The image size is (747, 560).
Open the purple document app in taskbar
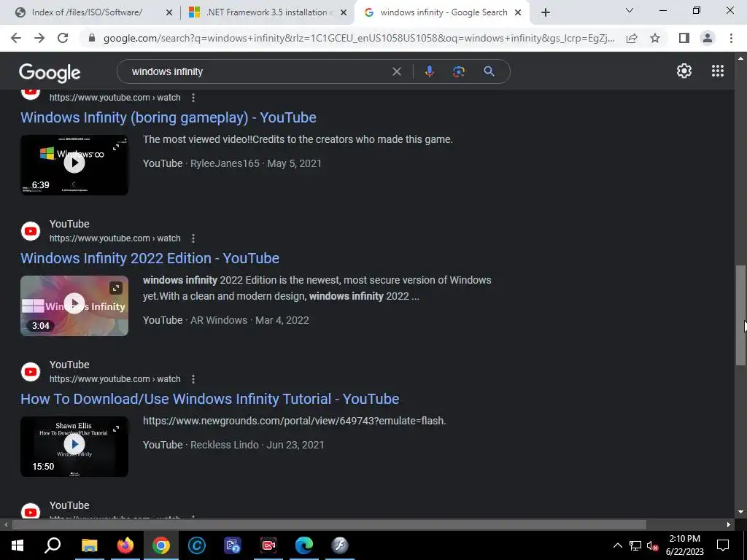(233, 545)
